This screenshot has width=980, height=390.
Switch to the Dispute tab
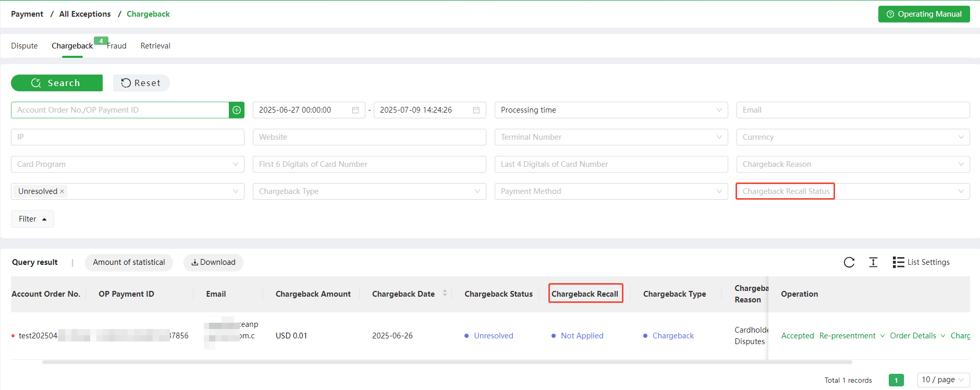(24, 46)
